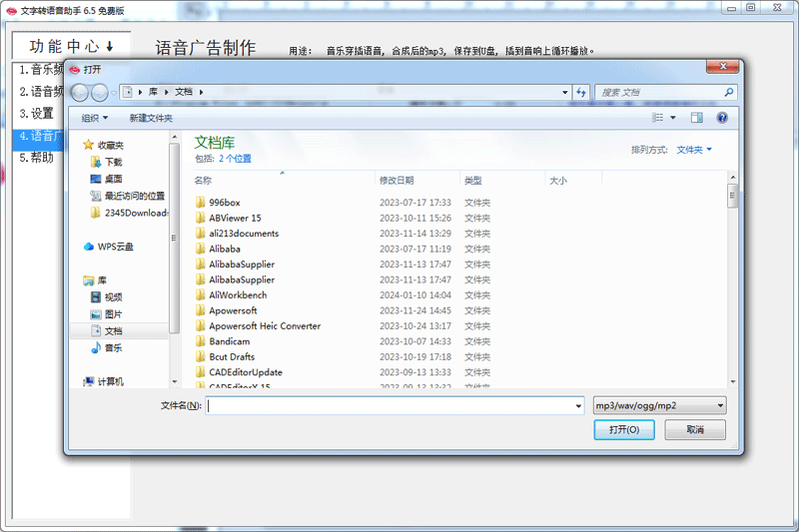799x532 pixels.
Task: Click the 文件名 input field
Action: tap(391, 406)
